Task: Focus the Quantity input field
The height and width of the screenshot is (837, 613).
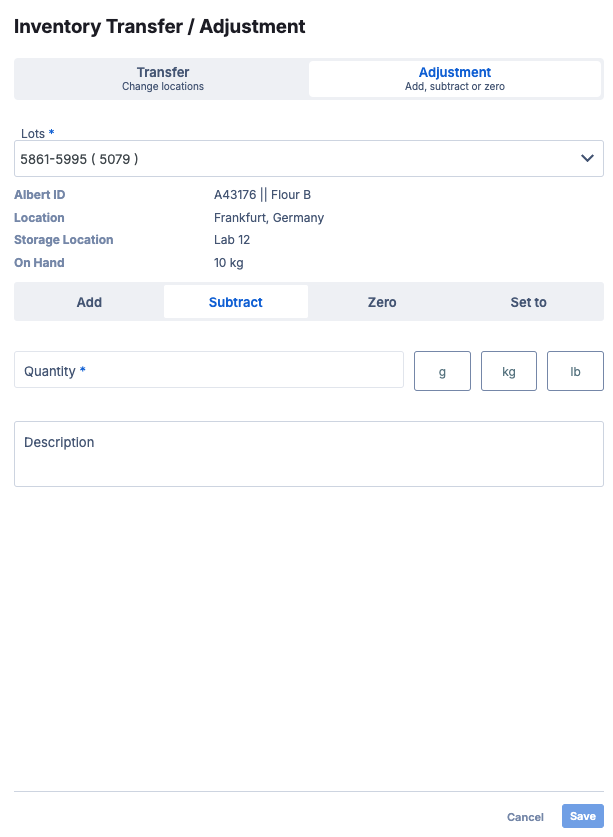Action: [x=208, y=370]
